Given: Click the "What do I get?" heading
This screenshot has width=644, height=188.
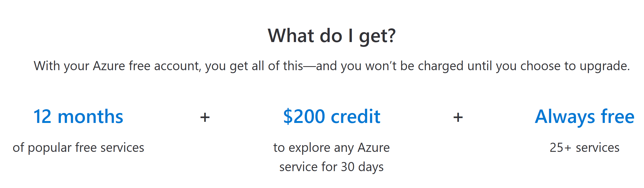Looking at the screenshot, I should point(331,36).
